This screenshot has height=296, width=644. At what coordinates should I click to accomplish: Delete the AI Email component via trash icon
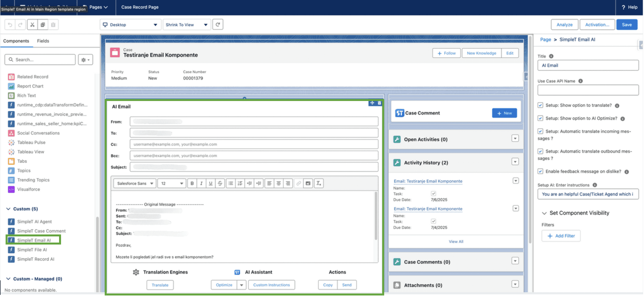pyautogui.click(x=379, y=103)
